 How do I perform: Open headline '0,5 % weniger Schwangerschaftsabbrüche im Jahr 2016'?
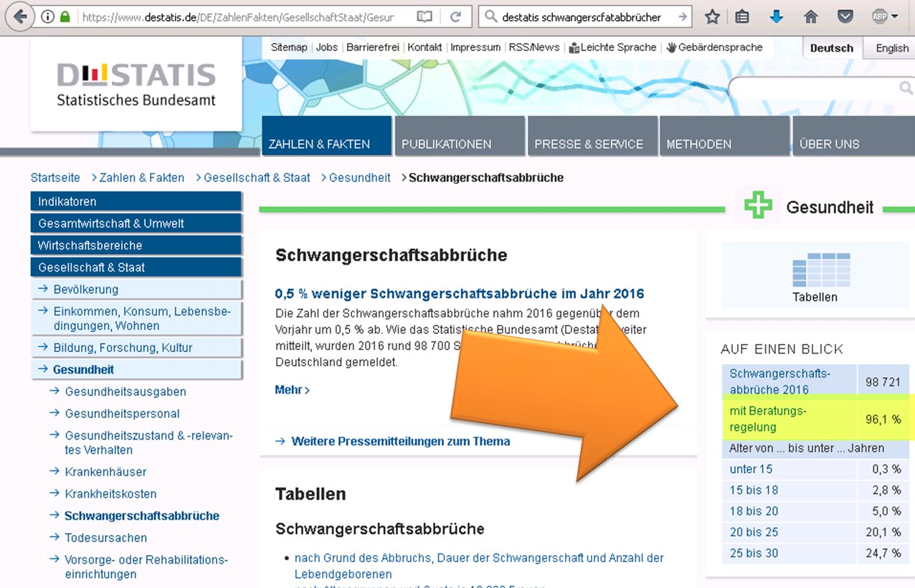[x=460, y=294]
